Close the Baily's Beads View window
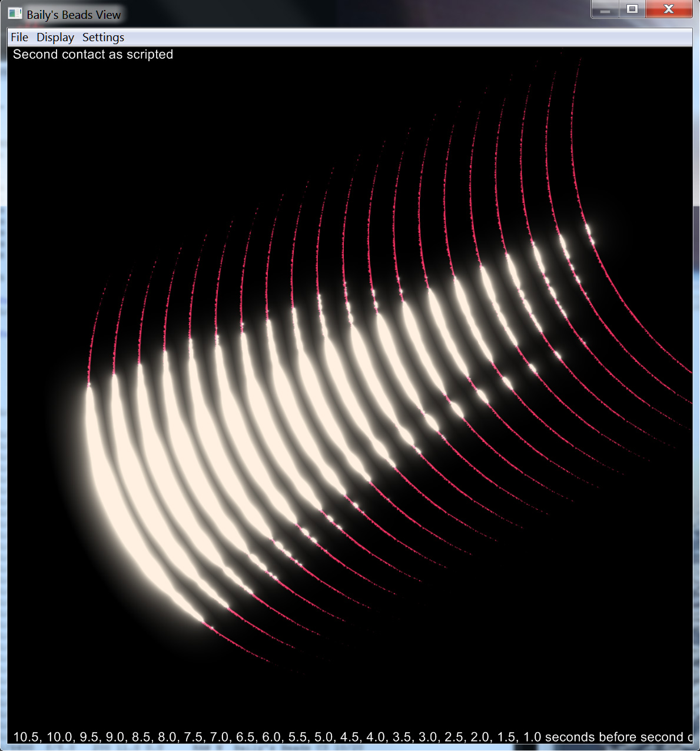 pos(669,9)
